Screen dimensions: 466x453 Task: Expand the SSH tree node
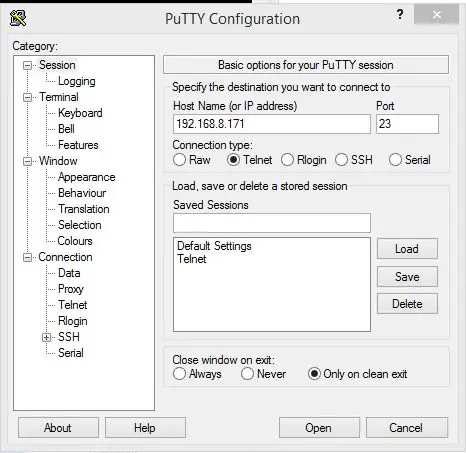(x=47, y=337)
